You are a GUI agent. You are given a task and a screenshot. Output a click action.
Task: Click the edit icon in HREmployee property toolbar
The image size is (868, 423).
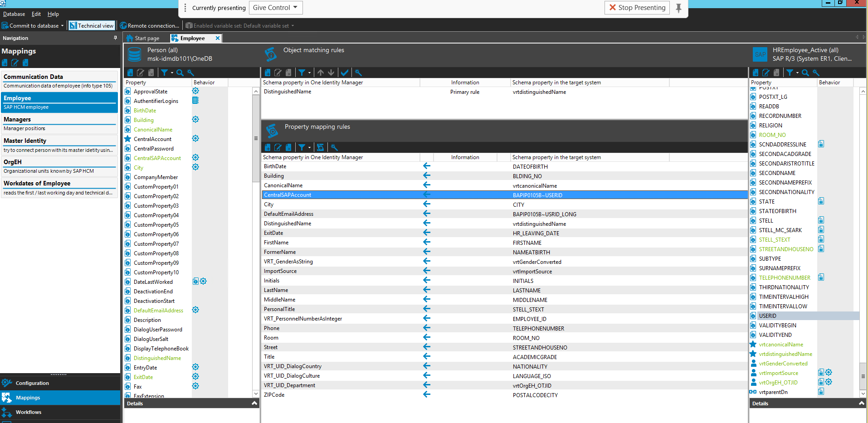pos(766,73)
